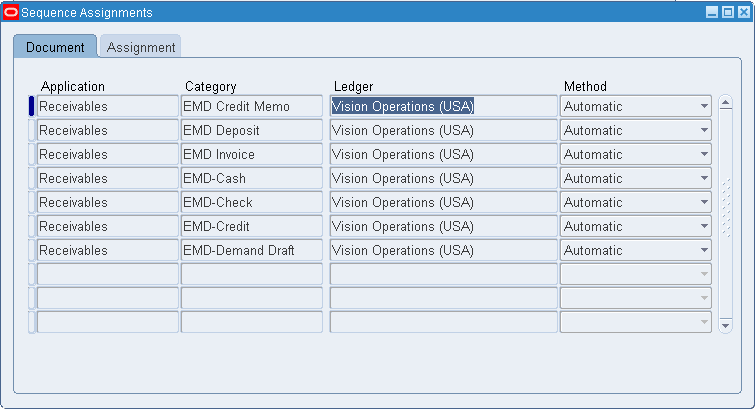
Task: Open Method dropdown for EMD Credit Memo
Action: (704, 106)
